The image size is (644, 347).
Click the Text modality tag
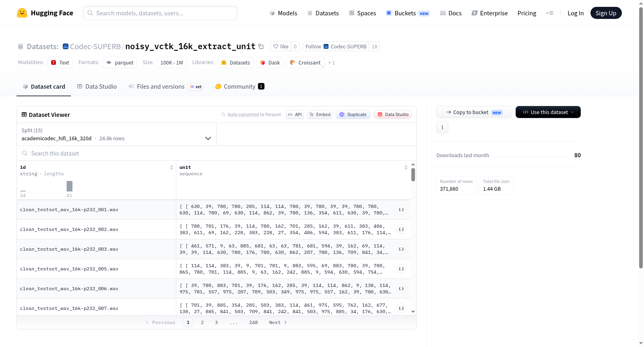click(60, 62)
